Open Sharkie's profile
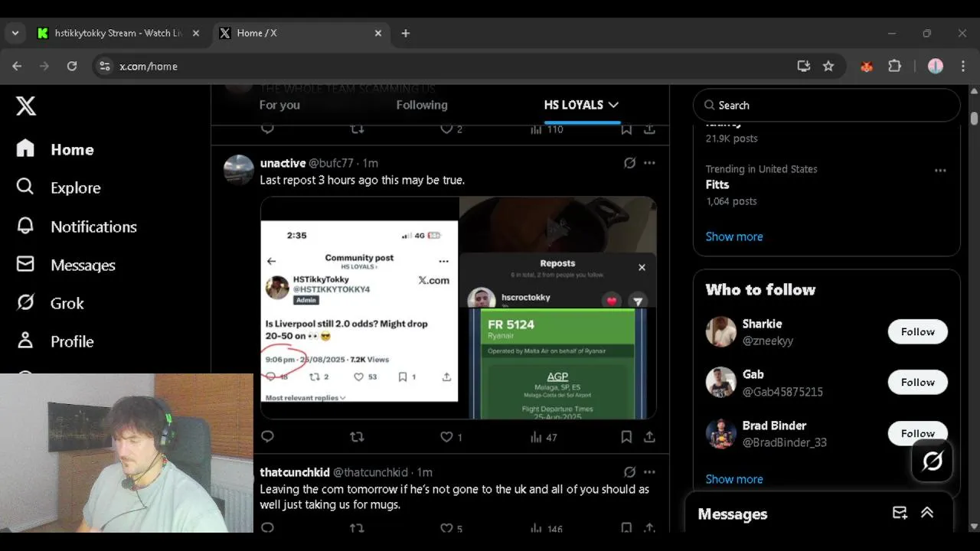This screenshot has height=551, width=980. coord(762,324)
